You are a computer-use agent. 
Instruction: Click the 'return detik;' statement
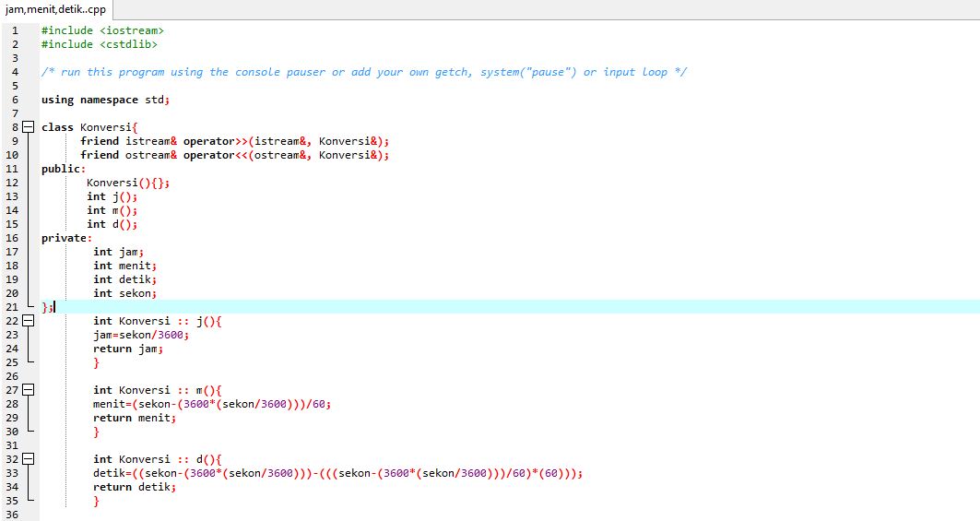(x=135, y=487)
